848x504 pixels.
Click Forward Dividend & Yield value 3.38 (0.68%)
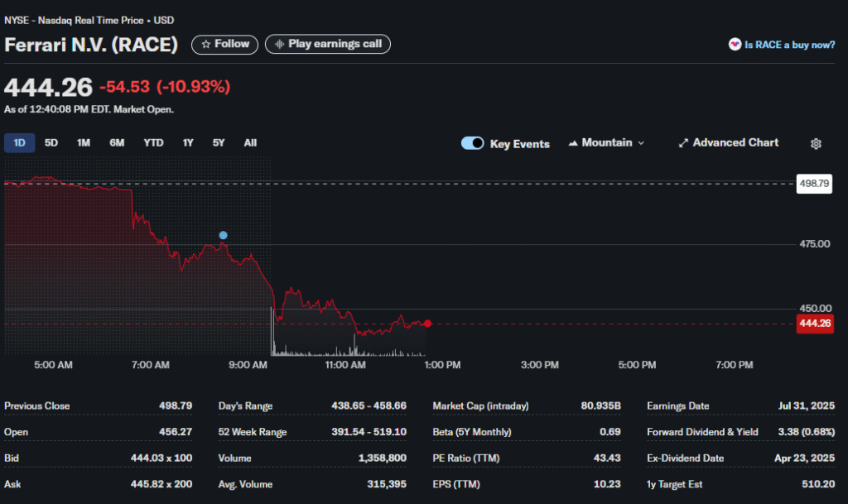(806, 432)
